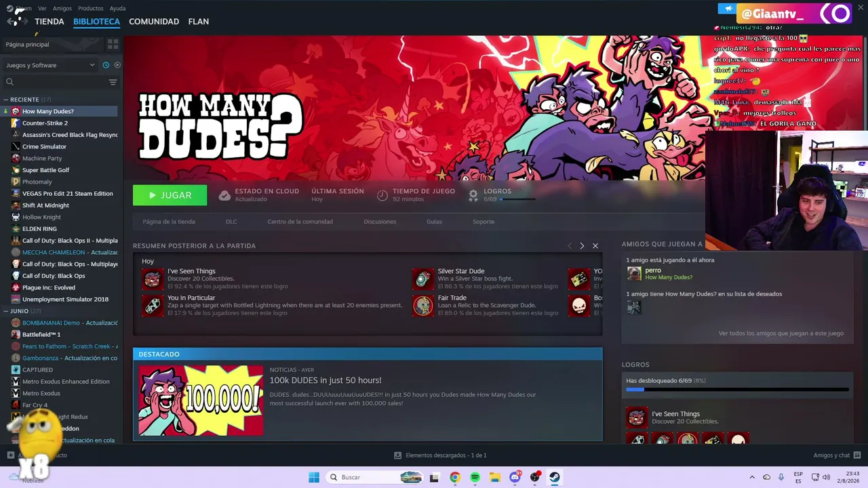Image resolution: width=868 pixels, height=488 pixels.
Task: Select ELDEN RING in the library list
Action: [x=39, y=229]
